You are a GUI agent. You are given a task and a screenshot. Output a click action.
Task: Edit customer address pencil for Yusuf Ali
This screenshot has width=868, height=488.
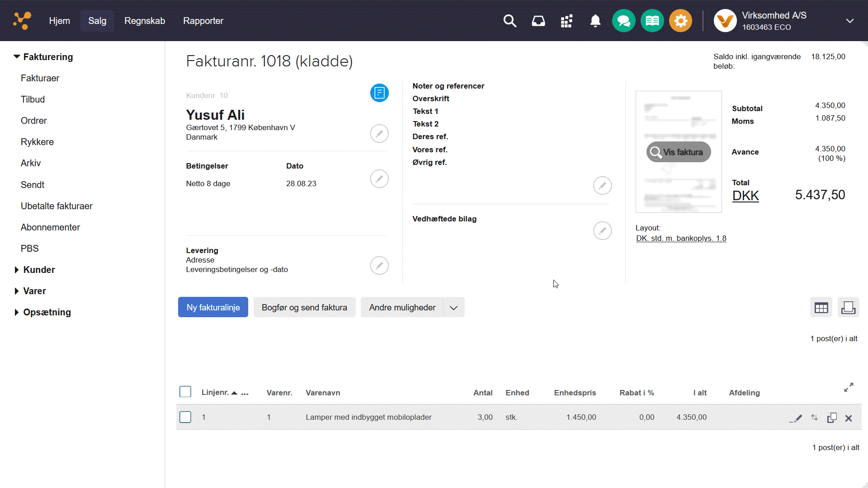click(x=379, y=134)
